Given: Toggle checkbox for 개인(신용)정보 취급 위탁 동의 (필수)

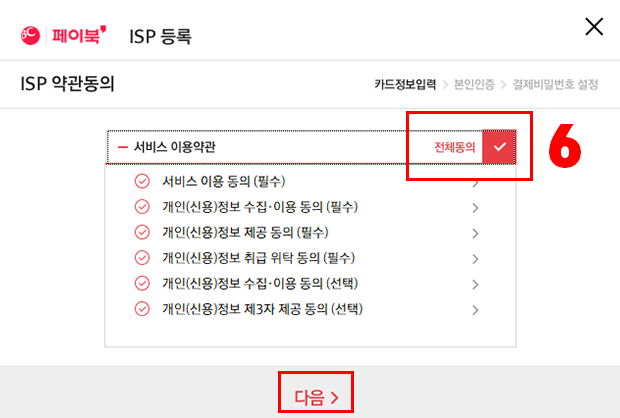Looking at the screenshot, I should (142, 258).
